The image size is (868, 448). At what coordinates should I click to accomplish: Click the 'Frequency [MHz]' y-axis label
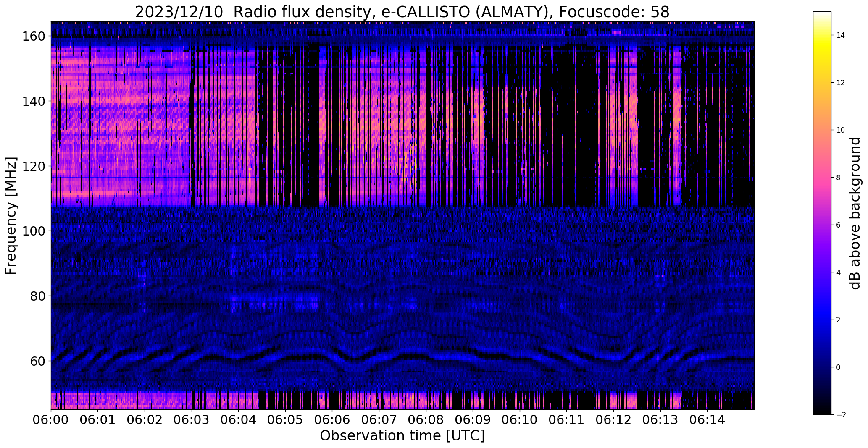tap(11, 216)
